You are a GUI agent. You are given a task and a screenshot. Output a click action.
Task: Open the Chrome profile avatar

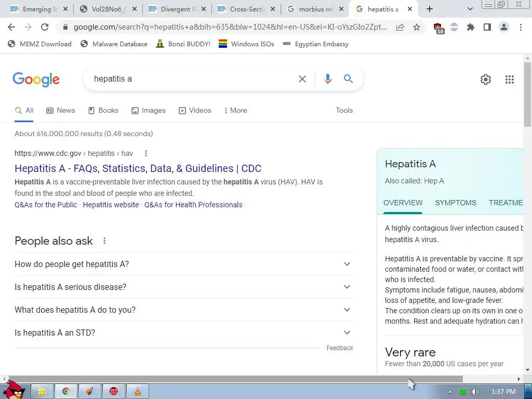click(x=504, y=27)
